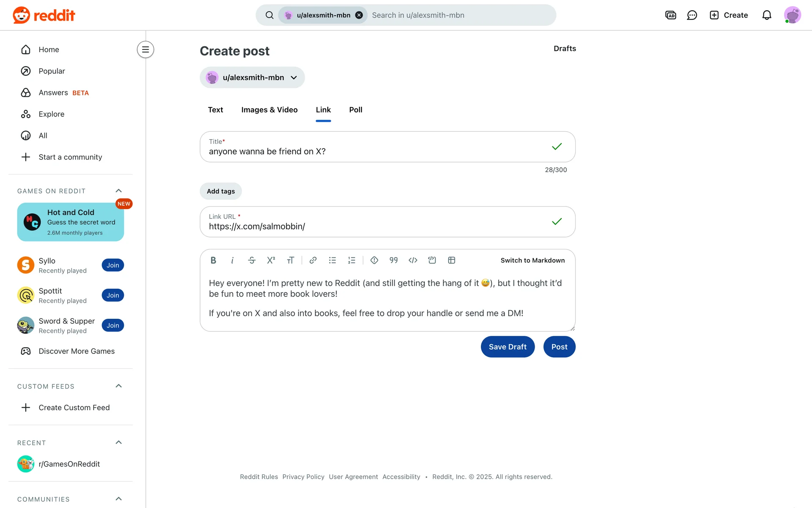Remove the u/alexsmith-mbn search filter
Image resolution: width=812 pixels, height=508 pixels.
pyautogui.click(x=359, y=15)
